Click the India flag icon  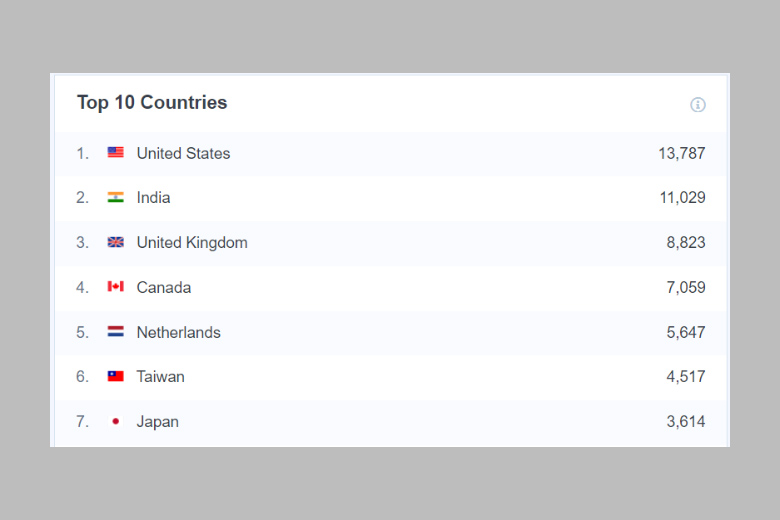[x=116, y=198]
